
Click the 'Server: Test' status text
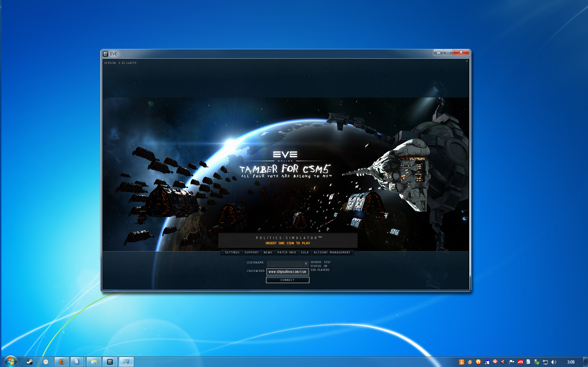click(x=321, y=262)
